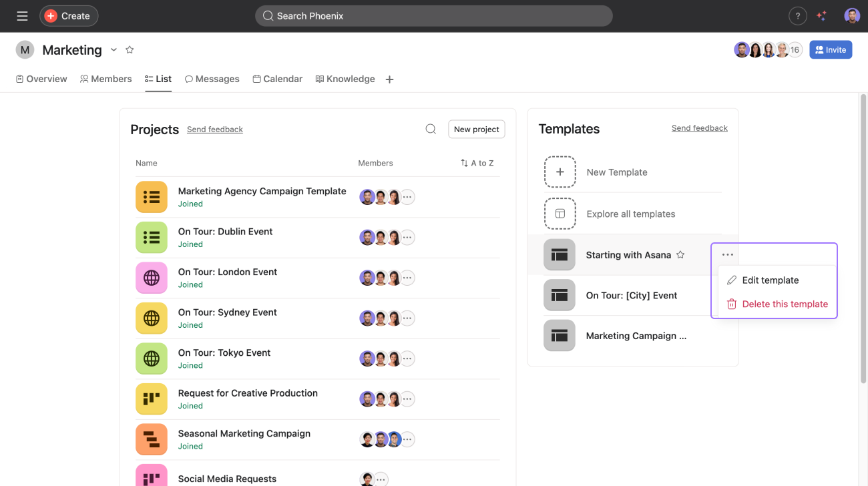Open the A to Z sort dropdown
The width and height of the screenshot is (868, 486).
click(477, 163)
